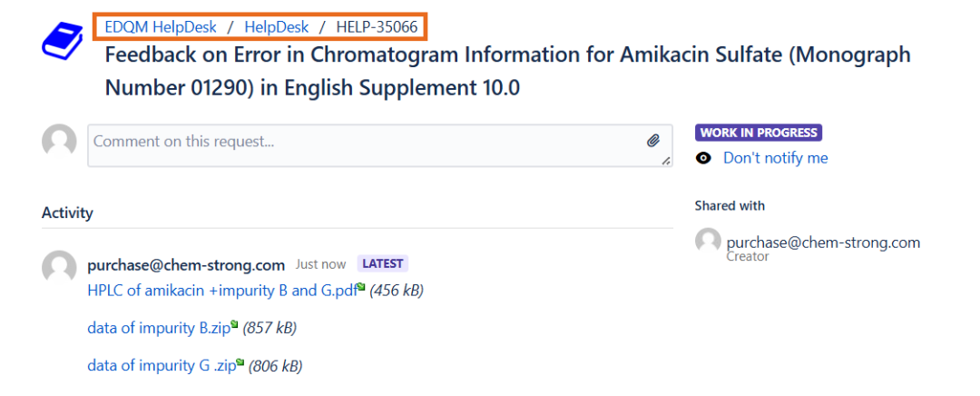This screenshot has height=396, width=980.
Task: Click the eye icon next to Don't notify me
Action: pyautogui.click(x=704, y=158)
